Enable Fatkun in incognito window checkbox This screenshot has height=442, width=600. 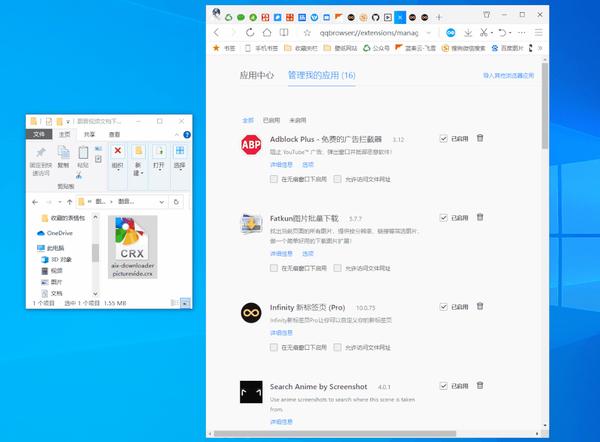click(274, 268)
